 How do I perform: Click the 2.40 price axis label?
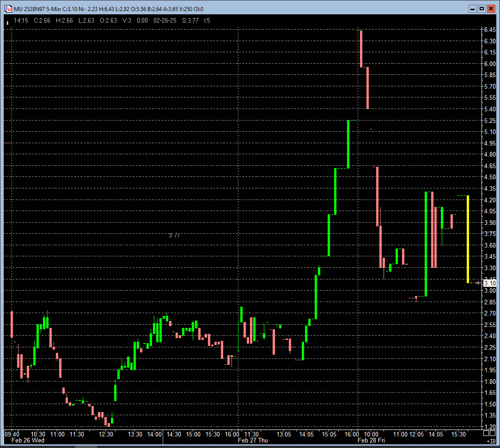(490, 336)
